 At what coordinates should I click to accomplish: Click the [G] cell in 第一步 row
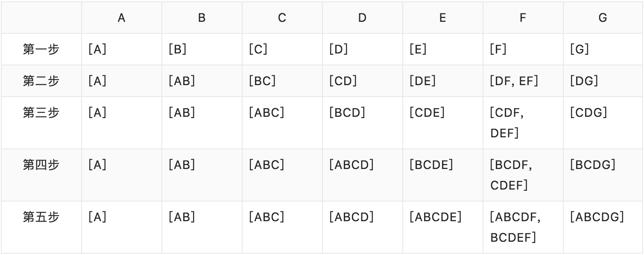580,49
